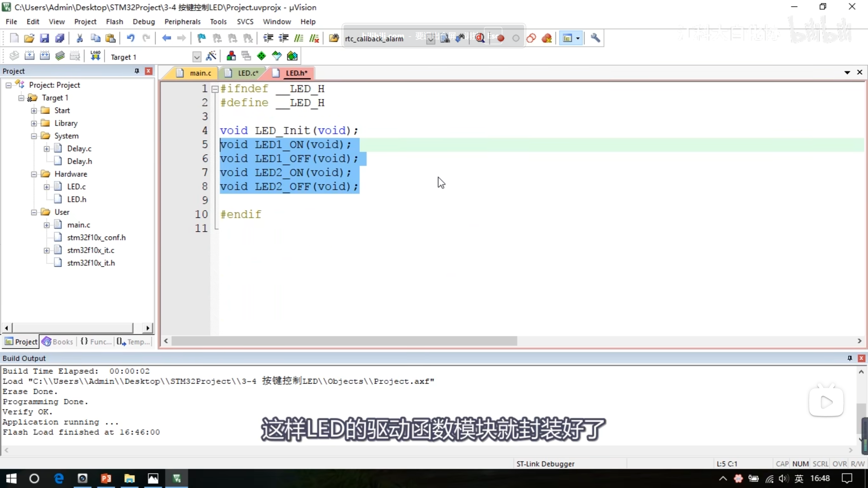Toggle pin on the Project panel
The image size is (868, 488).
(137, 71)
